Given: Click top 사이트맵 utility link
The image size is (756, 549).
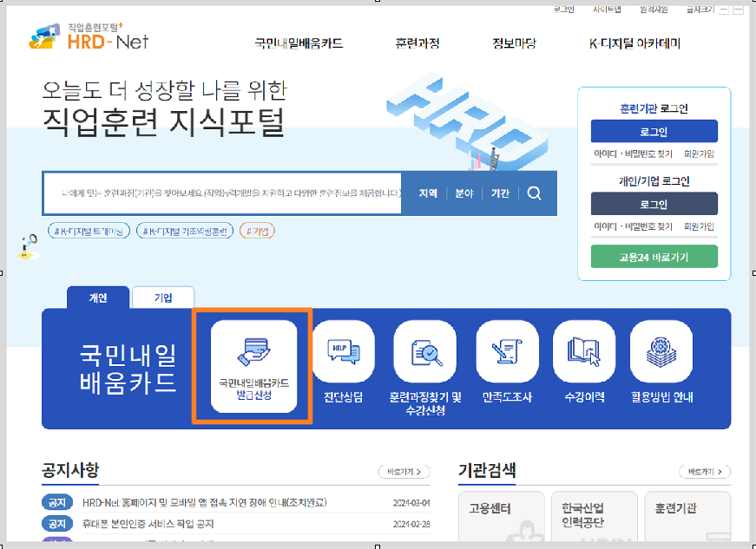Looking at the screenshot, I should (607, 10).
